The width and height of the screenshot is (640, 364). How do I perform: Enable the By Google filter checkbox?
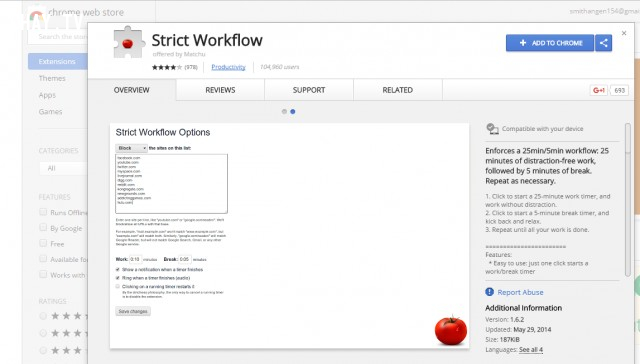click(43, 227)
